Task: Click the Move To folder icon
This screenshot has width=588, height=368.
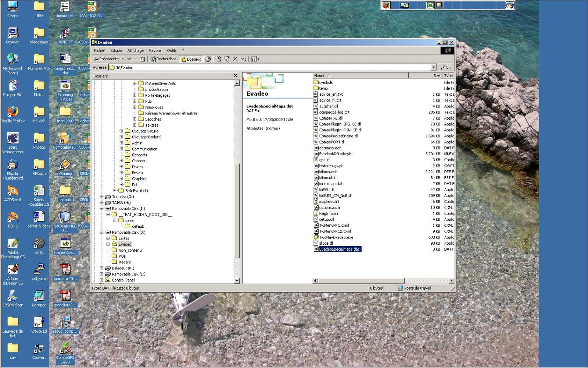Action: pos(218,59)
